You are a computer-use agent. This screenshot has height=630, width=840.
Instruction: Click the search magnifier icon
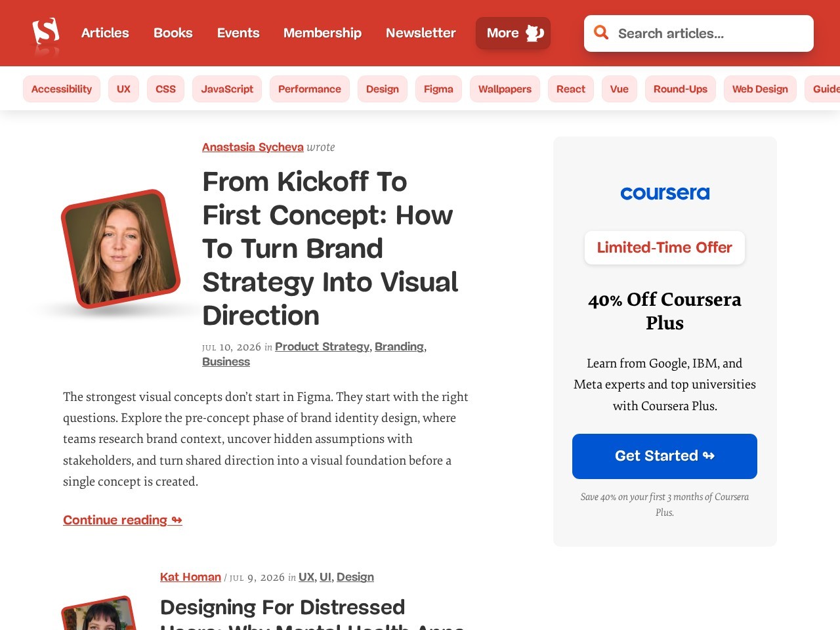pos(601,33)
